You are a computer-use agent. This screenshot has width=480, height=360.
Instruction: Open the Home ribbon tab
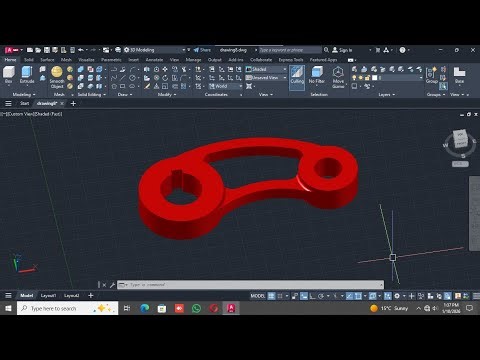[10, 60]
